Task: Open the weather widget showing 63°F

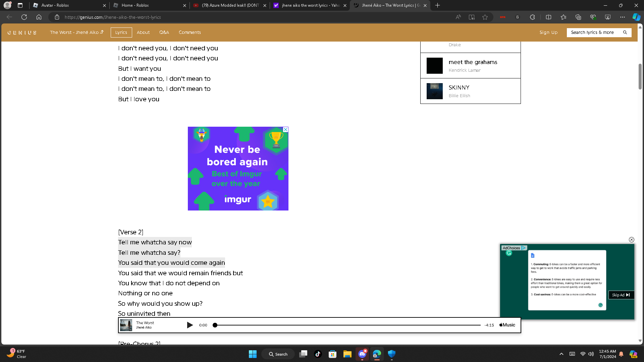Action: point(16,354)
